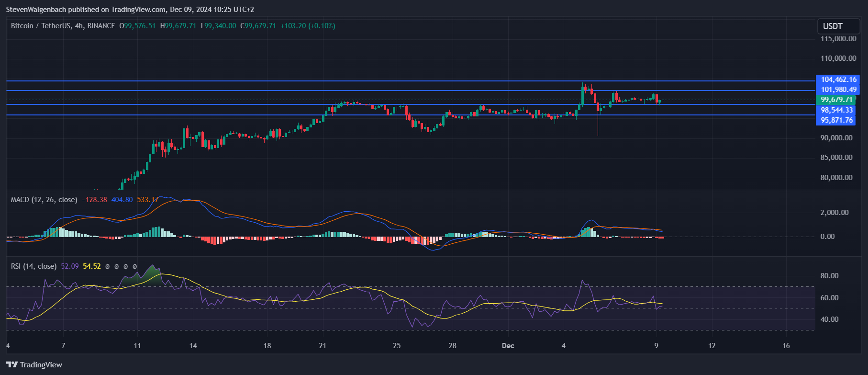
Task: Select the 98,544.33 price label
Action: (836, 110)
